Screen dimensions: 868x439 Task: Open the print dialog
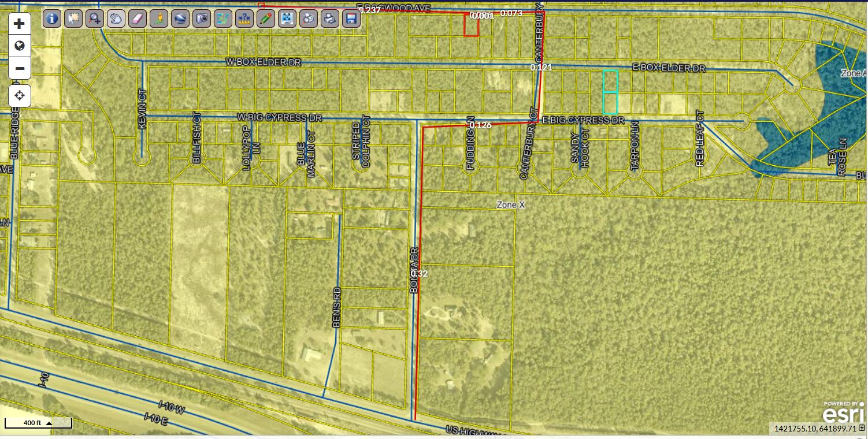click(x=329, y=19)
